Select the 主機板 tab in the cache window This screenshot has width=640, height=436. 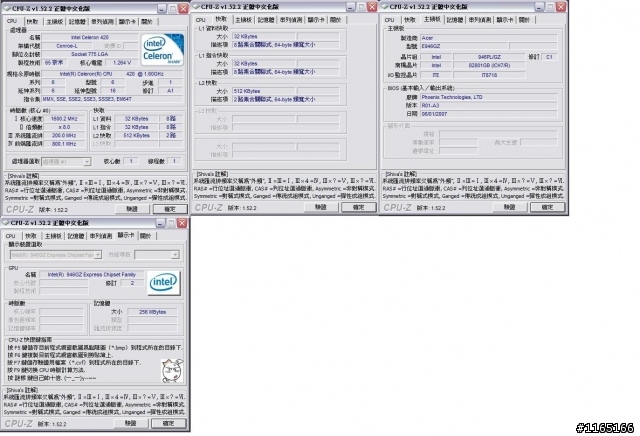(244, 20)
